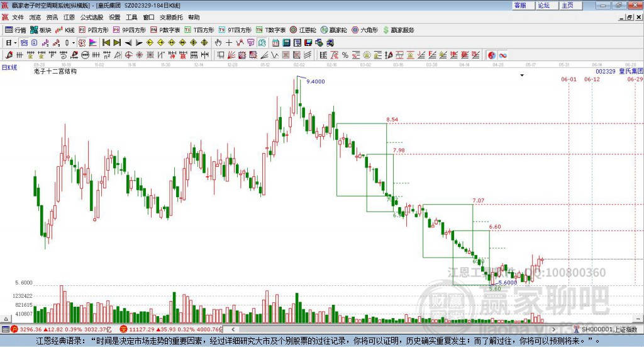The height and width of the screenshot is (347, 644).
Task: Select the fan lines drawing tool
Action: (231, 55)
